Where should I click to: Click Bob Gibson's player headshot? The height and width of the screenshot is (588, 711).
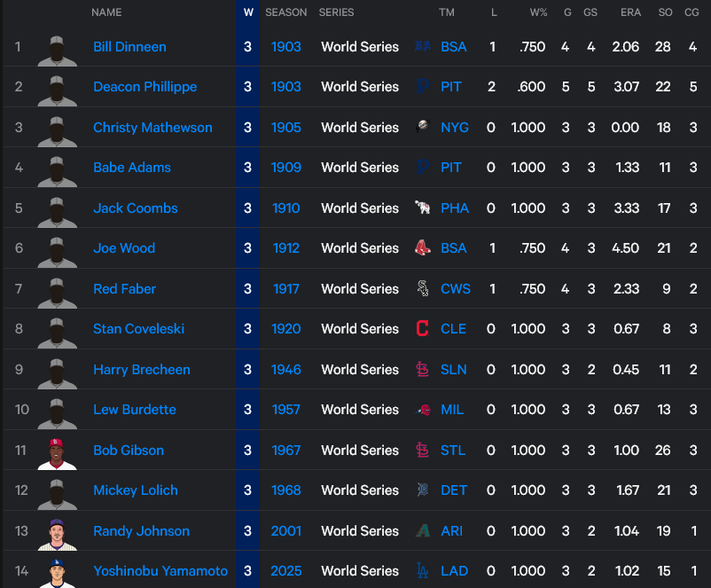(57, 453)
